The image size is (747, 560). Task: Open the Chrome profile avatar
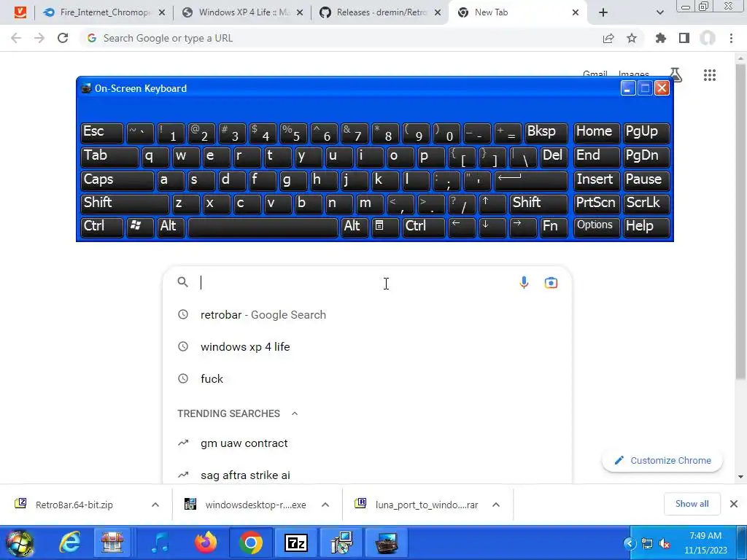pyautogui.click(x=708, y=38)
